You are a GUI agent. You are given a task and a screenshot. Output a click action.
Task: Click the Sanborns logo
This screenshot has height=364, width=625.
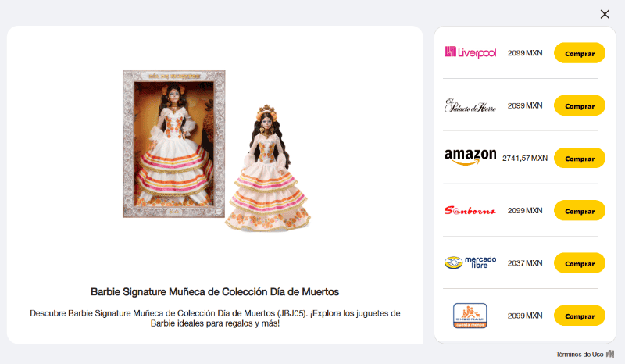pyautogui.click(x=470, y=210)
